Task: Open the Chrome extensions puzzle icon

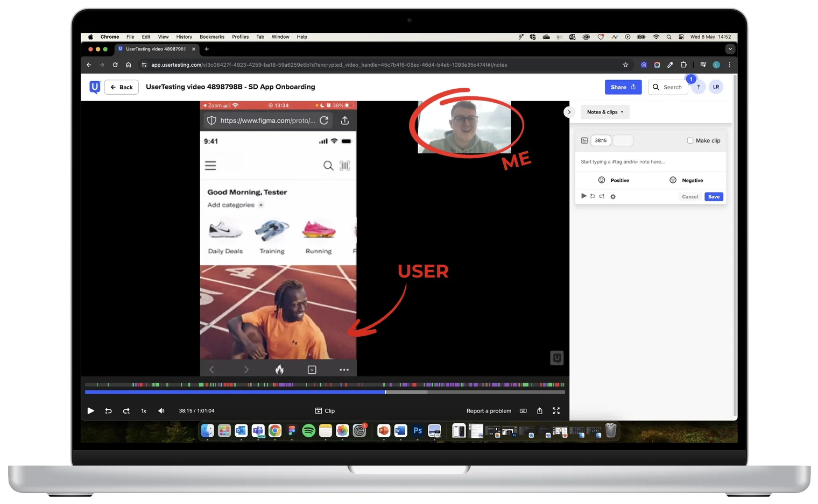Action: [x=683, y=65]
